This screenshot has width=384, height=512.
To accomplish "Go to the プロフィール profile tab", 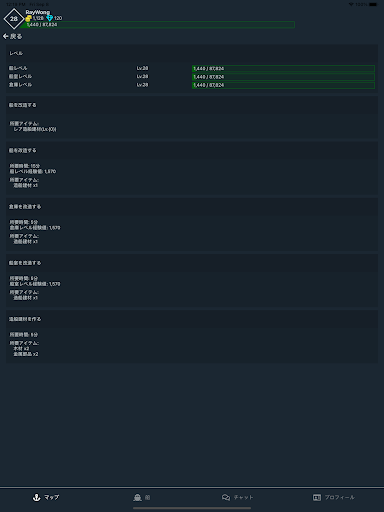I will (334, 497).
